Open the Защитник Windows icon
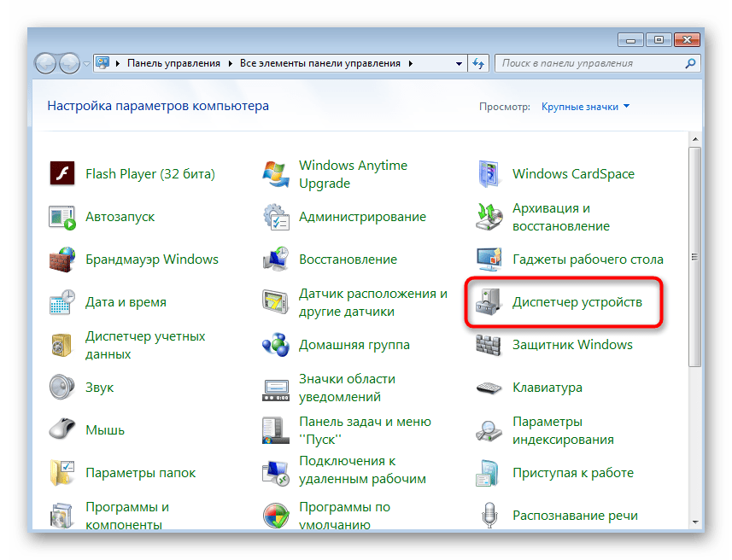 (489, 345)
